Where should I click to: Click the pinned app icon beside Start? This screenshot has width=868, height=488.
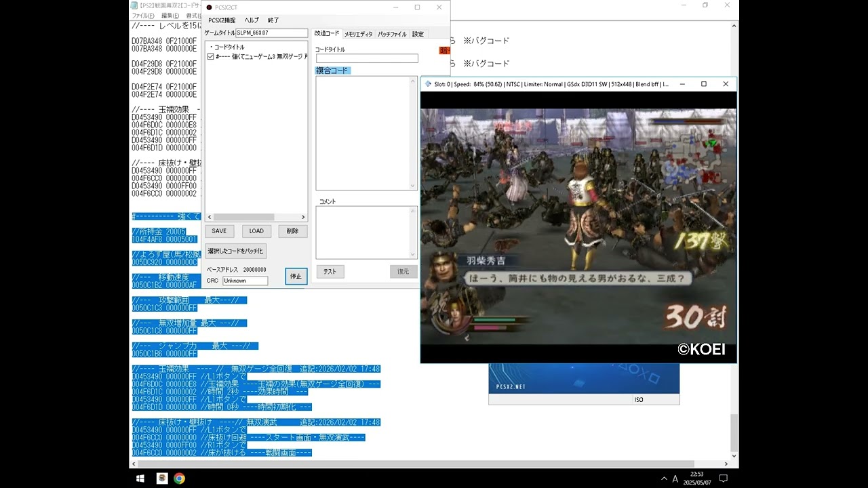[162, 479]
